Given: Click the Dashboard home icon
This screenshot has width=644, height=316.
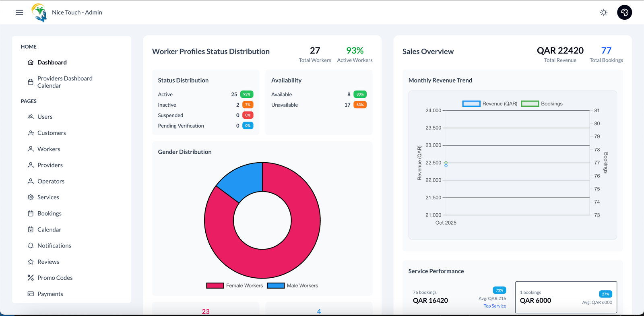Looking at the screenshot, I should (x=31, y=62).
